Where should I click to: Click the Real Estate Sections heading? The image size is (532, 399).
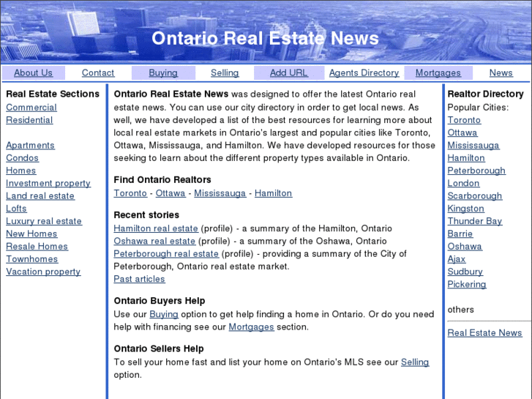[x=53, y=94]
